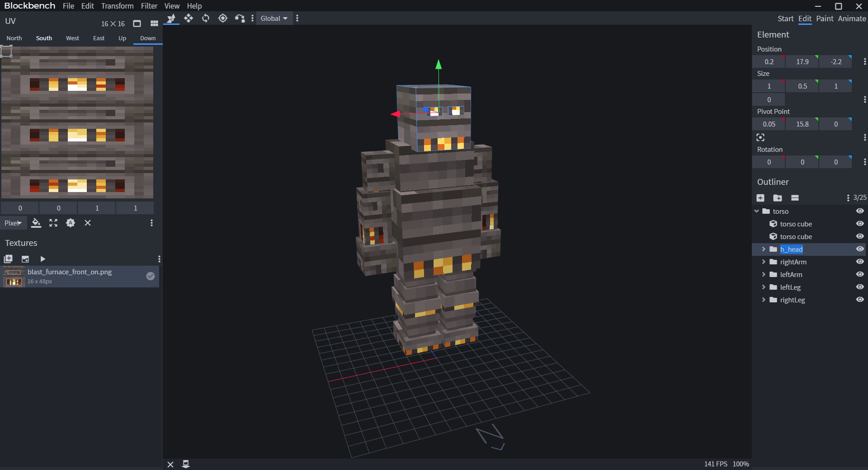Open the Global transform space dropdown
This screenshot has height=470, width=868.
(x=274, y=19)
